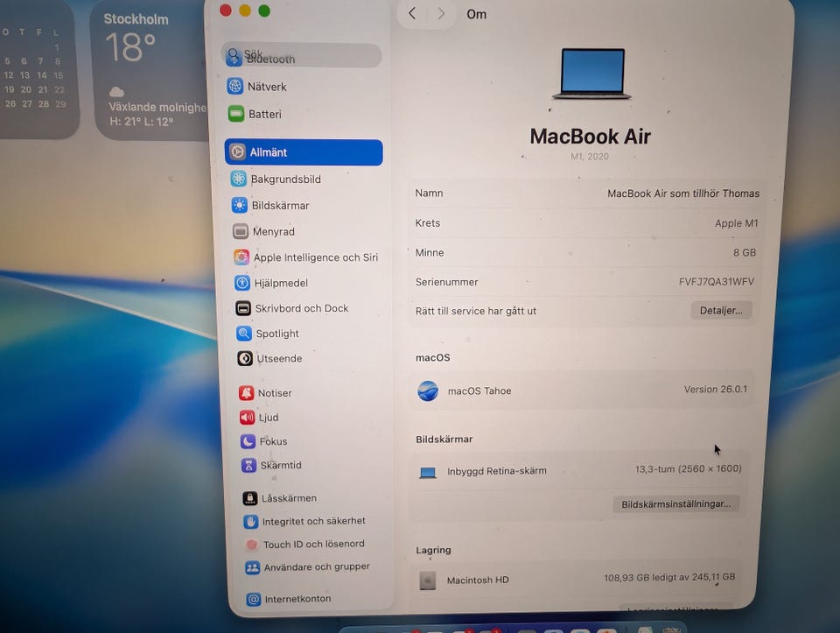Open the Utseende appearance icon

coord(245,358)
